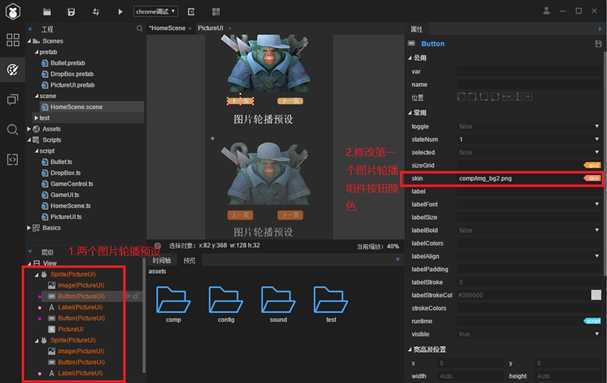Collapse the 公用 properties section

pos(410,58)
